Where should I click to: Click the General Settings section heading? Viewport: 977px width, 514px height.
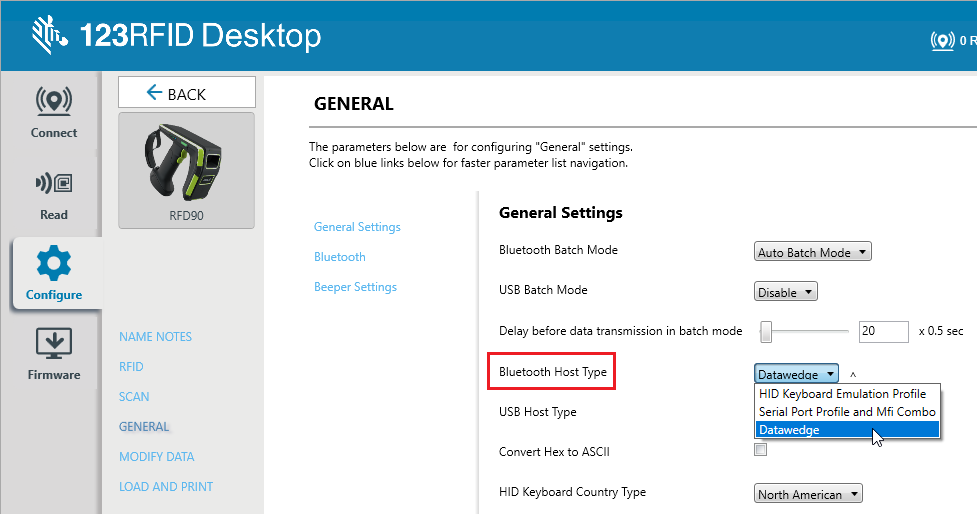561,212
